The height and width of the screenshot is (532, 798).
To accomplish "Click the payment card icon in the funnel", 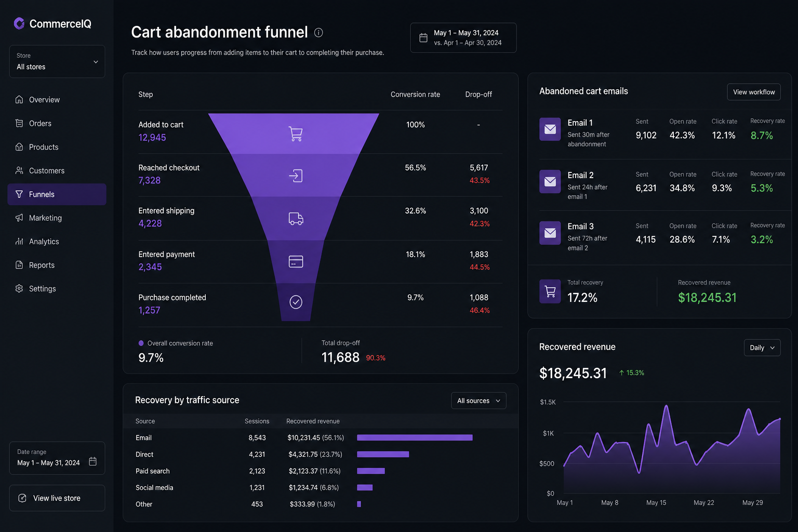I will (x=296, y=261).
